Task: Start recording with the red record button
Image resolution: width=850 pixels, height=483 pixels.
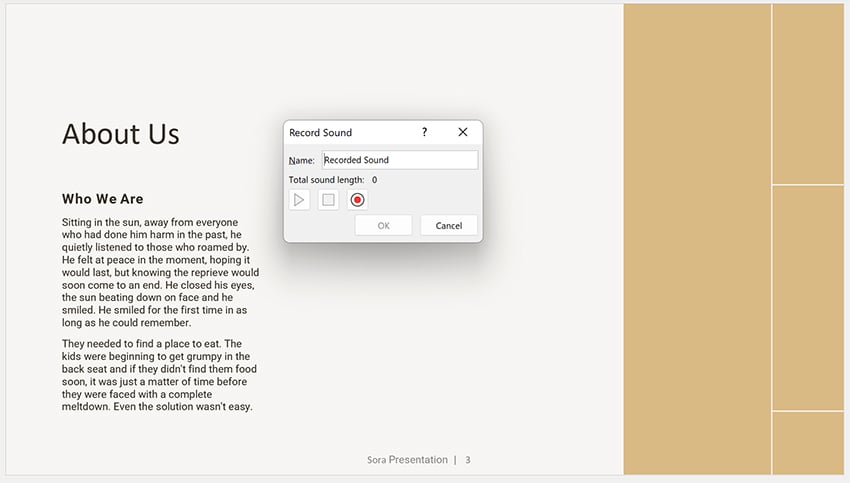Action: [x=357, y=200]
